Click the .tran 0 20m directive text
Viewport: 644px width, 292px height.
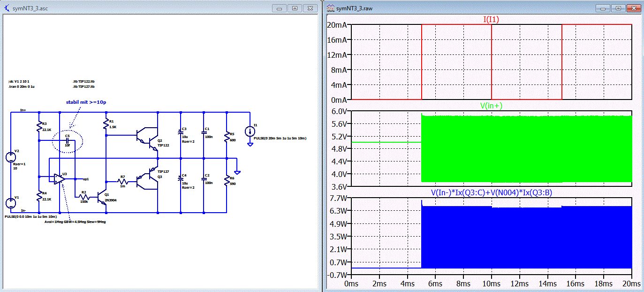(x=22, y=87)
